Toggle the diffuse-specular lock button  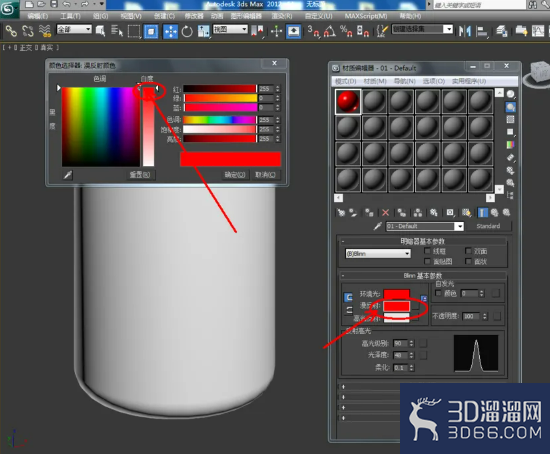349,310
